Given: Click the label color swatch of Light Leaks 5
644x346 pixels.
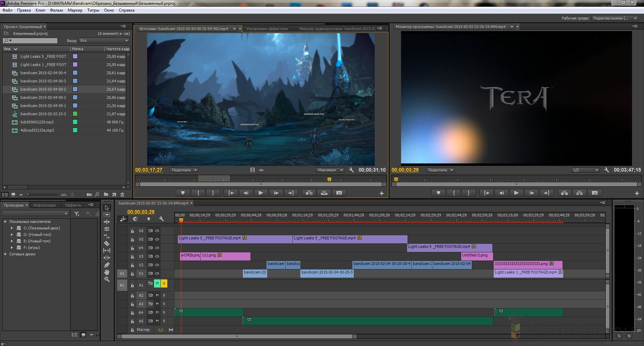Looking at the screenshot, I should click(x=75, y=56).
